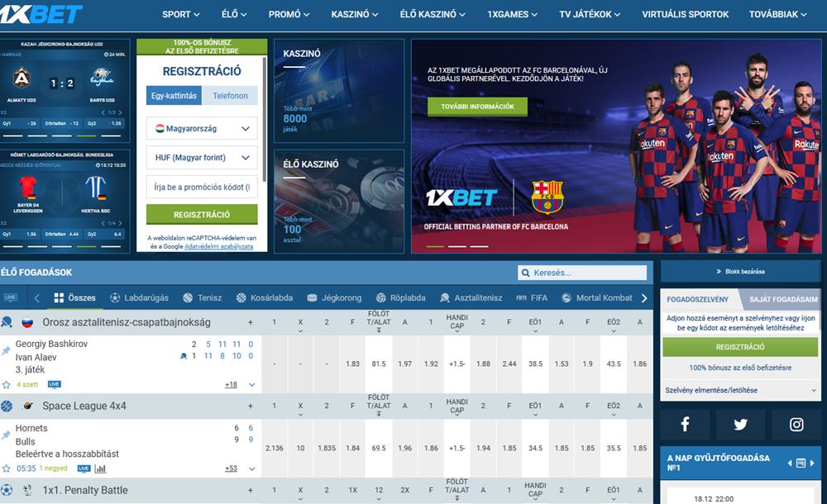Viewport: 827px width, 504px height.
Task: Favorite the Bashkirov vs Alaev match star
Action: click(x=7, y=384)
